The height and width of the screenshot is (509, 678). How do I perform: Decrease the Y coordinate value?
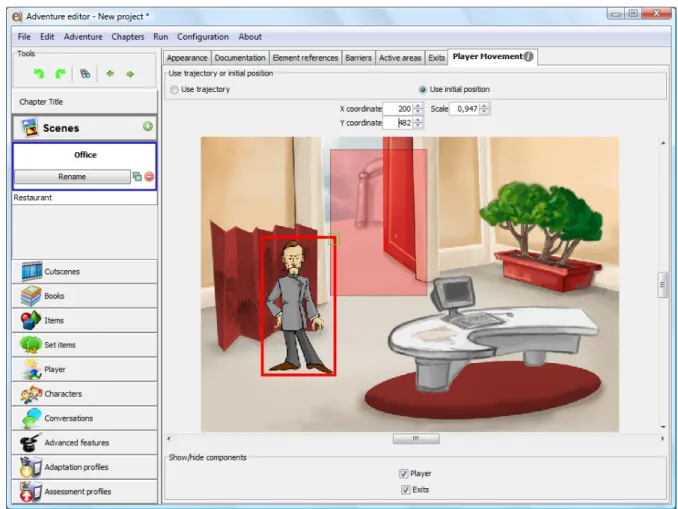(418, 126)
